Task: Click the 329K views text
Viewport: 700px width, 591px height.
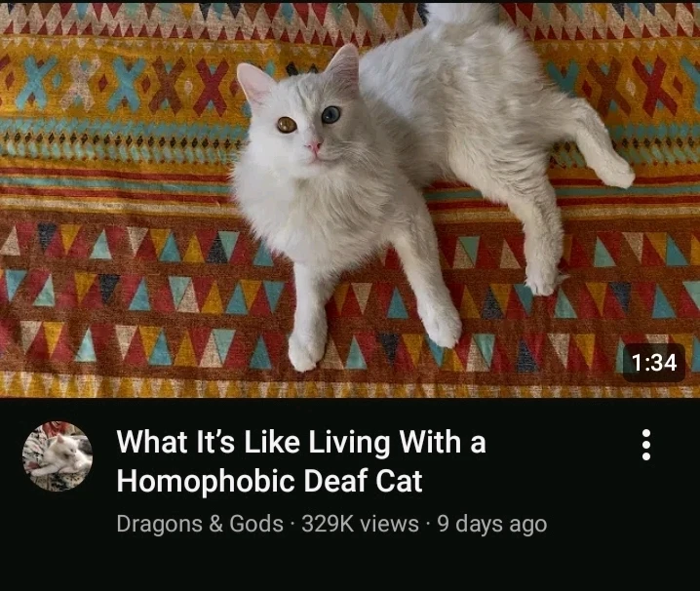Action: pos(361,524)
